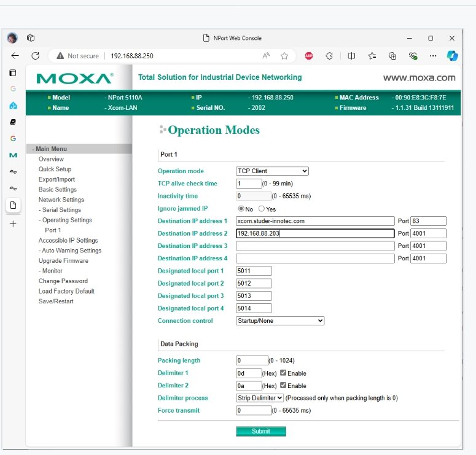Reload the NPort Web Console page

pyautogui.click(x=36, y=55)
